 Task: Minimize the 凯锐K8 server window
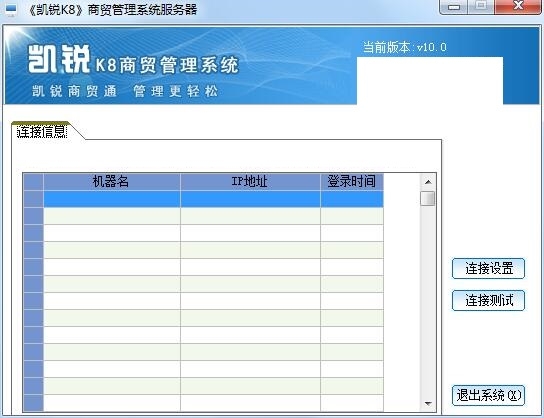[x=454, y=6]
